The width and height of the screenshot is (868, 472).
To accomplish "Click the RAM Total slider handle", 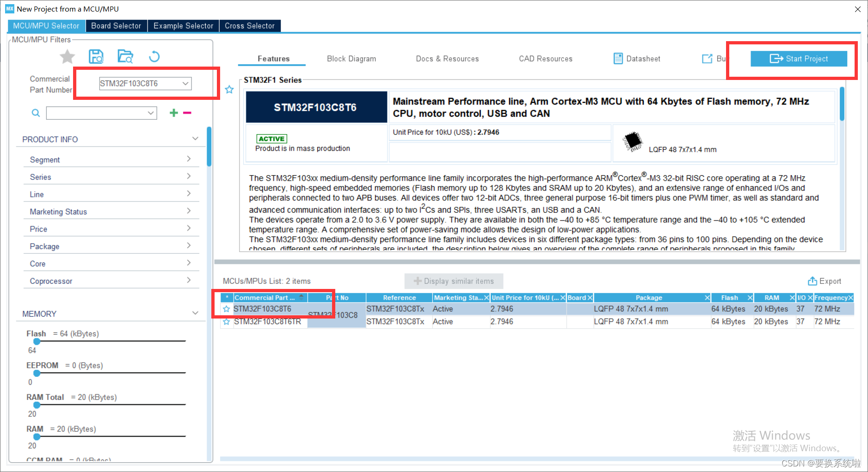I will tap(37, 405).
